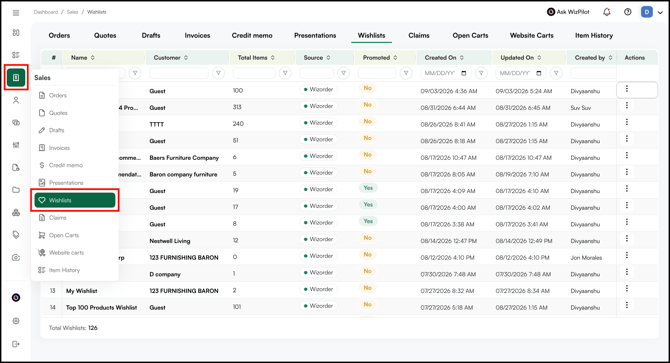Sort by Promoted column

click(395, 58)
